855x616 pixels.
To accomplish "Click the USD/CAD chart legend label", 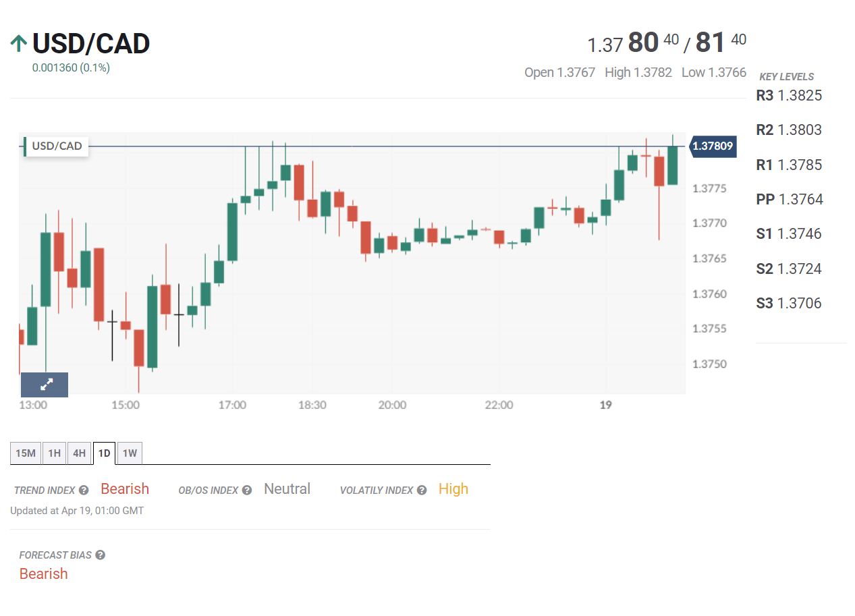I will pos(57,146).
